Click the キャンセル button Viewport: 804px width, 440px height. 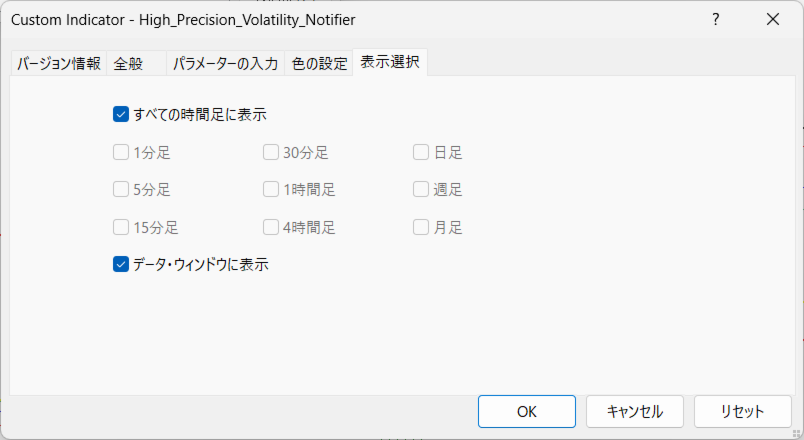[635, 411]
